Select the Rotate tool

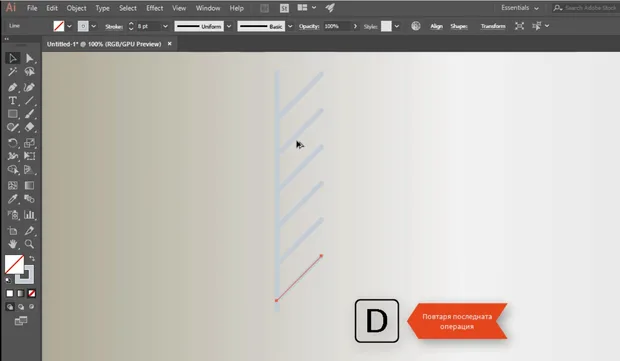13,143
